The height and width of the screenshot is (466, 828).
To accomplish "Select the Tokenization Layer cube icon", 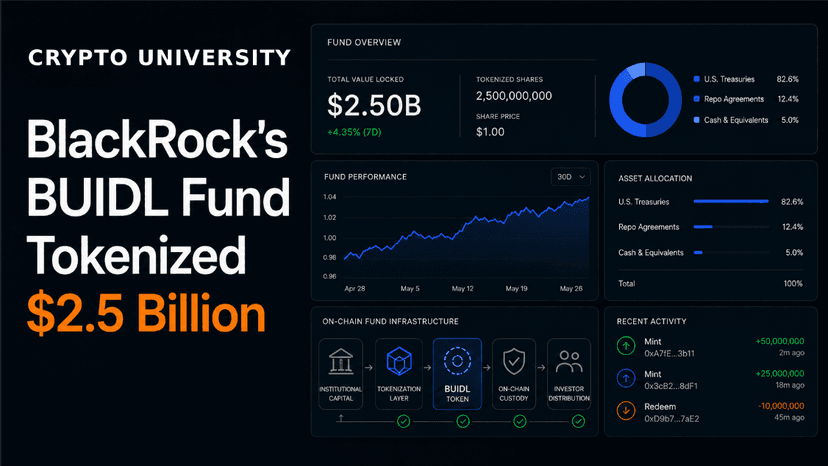I will click(399, 361).
